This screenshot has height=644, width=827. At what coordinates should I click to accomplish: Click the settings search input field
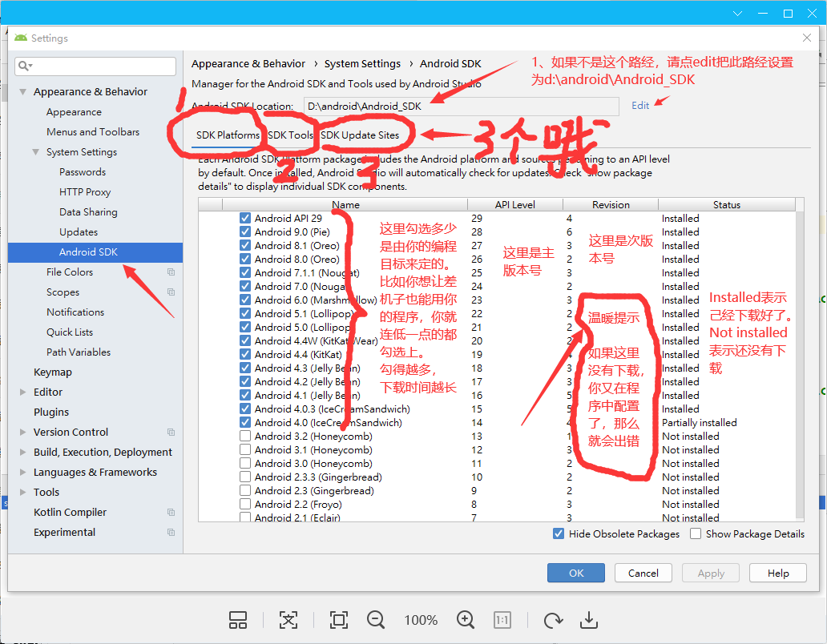[x=95, y=66]
